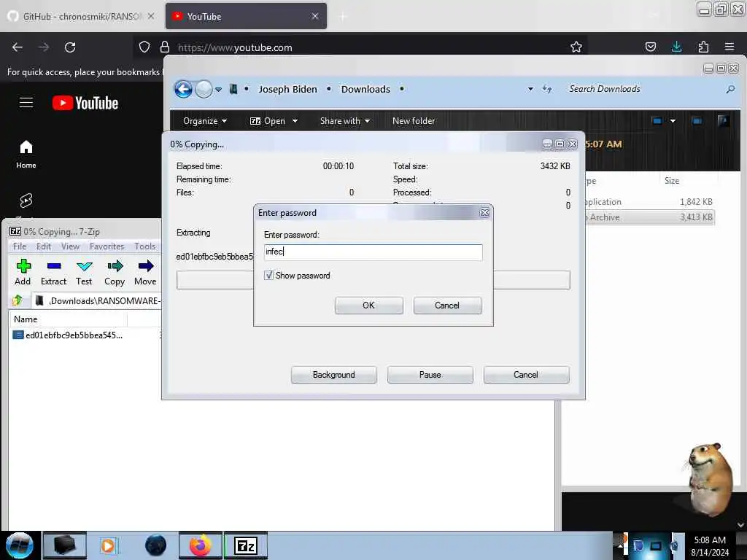
Task: Open Firefox from the taskbar
Action: [200, 545]
